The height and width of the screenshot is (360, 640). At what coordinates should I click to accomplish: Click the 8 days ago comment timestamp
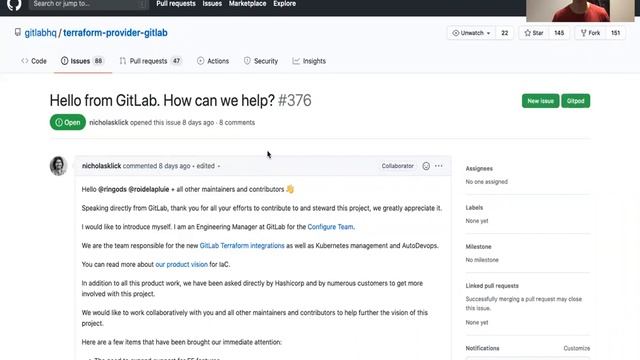[174, 166]
